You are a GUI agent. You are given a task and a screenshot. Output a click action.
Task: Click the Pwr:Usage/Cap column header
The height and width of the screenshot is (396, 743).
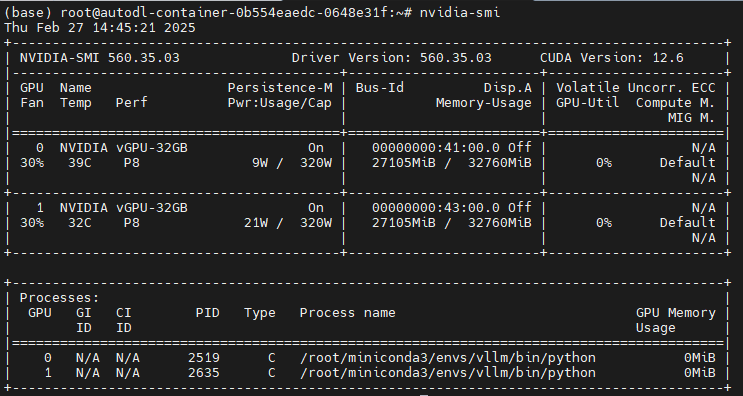click(280, 103)
